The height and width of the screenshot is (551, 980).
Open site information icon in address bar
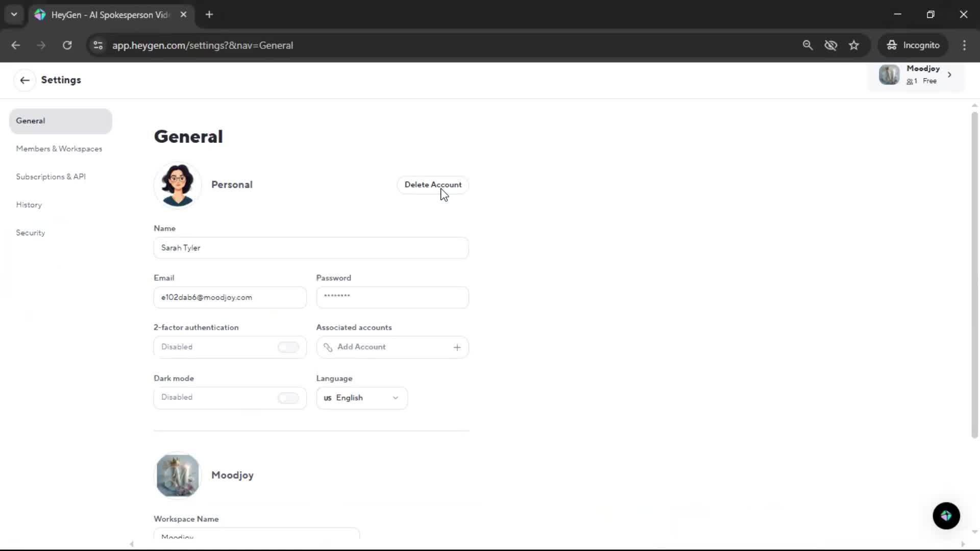[x=98, y=45]
